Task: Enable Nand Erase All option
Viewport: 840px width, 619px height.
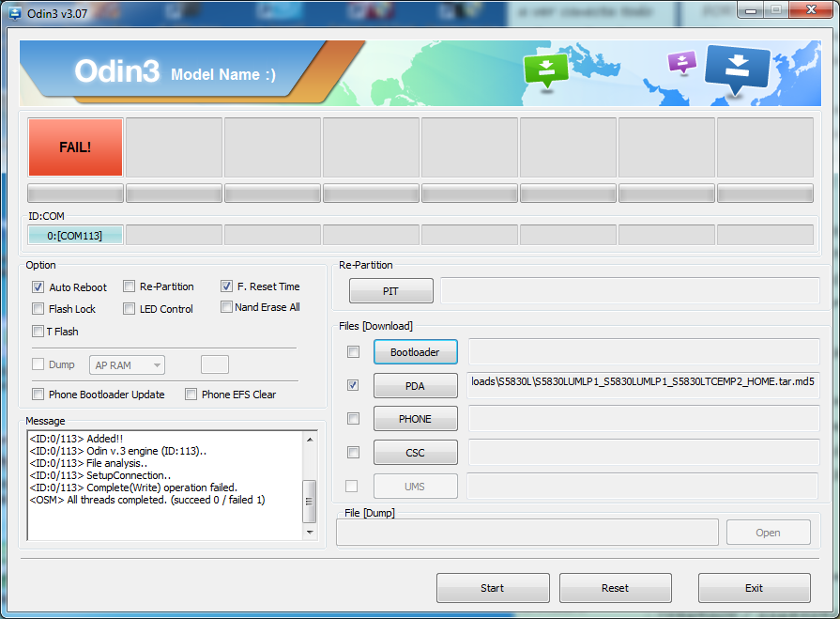Action: click(227, 307)
